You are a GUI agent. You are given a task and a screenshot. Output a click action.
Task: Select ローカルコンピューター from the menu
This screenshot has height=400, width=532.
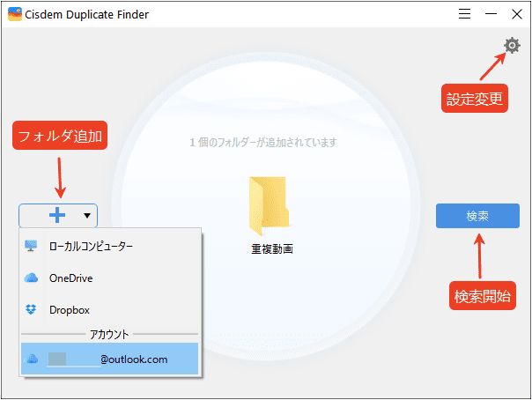(111, 246)
